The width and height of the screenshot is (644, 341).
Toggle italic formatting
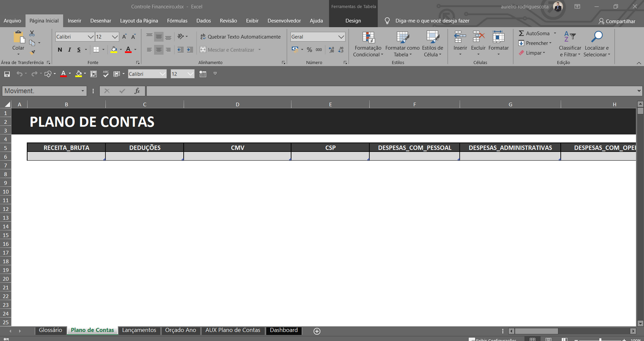pyautogui.click(x=69, y=49)
